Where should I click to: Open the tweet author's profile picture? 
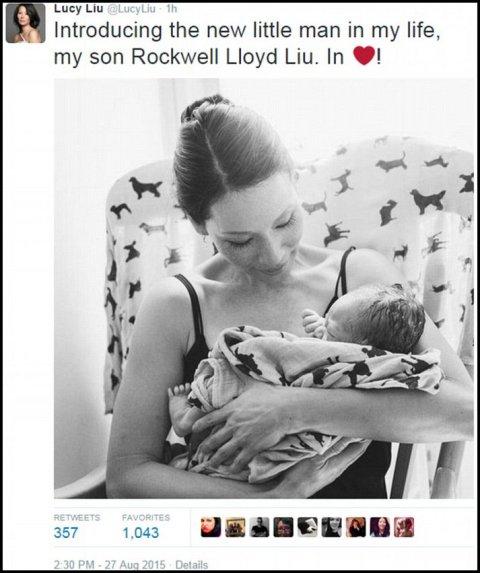coord(25,23)
